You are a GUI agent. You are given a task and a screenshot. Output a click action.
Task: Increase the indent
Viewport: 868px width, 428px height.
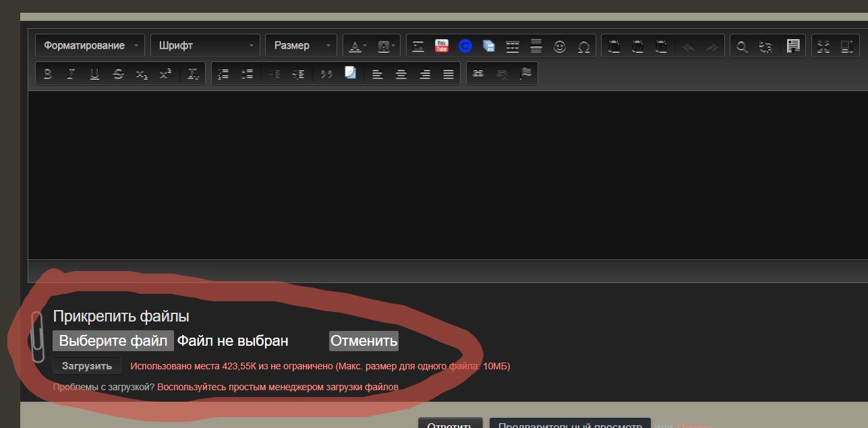pos(298,74)
